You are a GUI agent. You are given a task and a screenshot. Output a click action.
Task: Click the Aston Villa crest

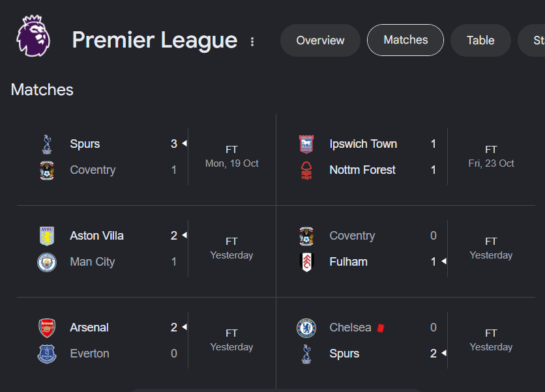coord(47,236)
